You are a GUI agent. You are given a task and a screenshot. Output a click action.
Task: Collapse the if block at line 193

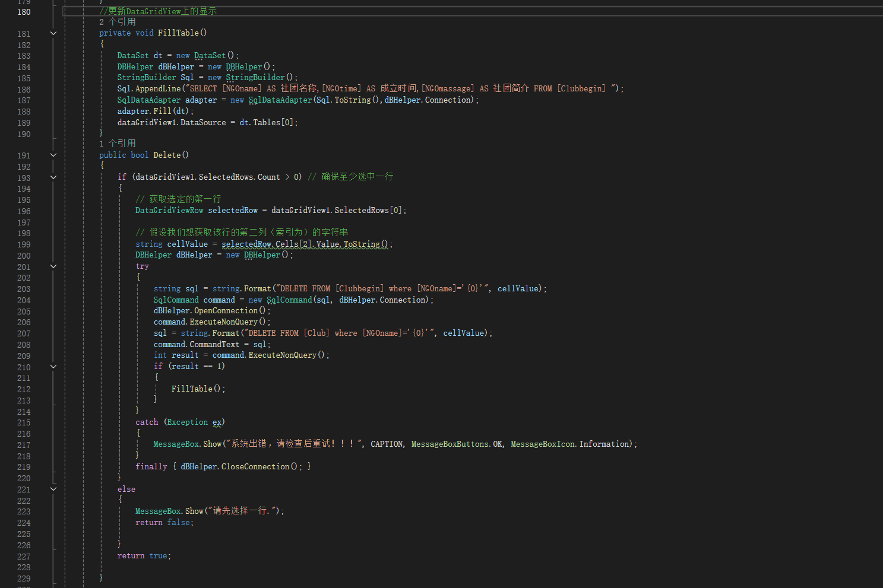(53, 177)
